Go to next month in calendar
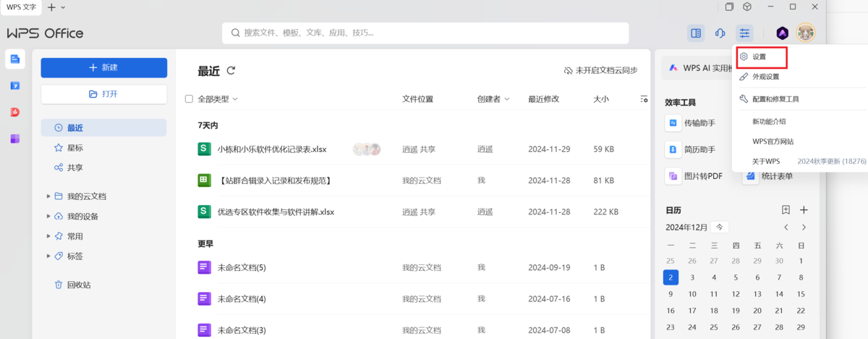Image resolution: width=868 pixels, height=339 pixels. pyautogui.click(x=804, y=227)
